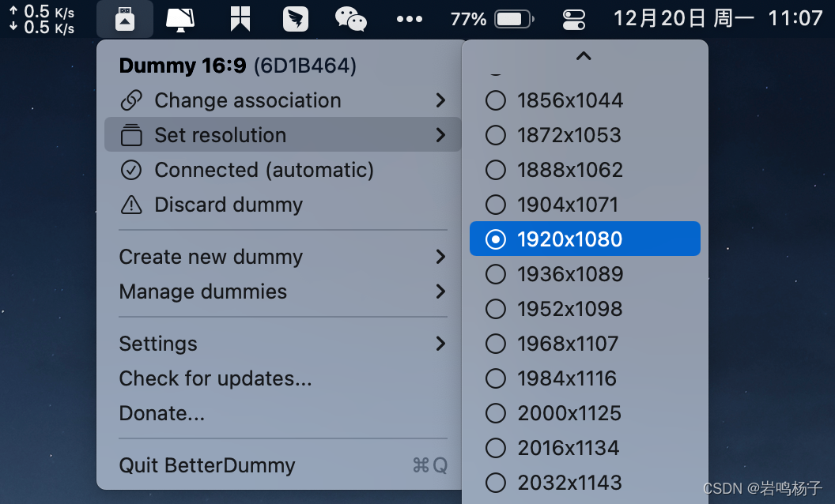
Task: Quit BetterDummy from the menu
Action: [283, 465]
